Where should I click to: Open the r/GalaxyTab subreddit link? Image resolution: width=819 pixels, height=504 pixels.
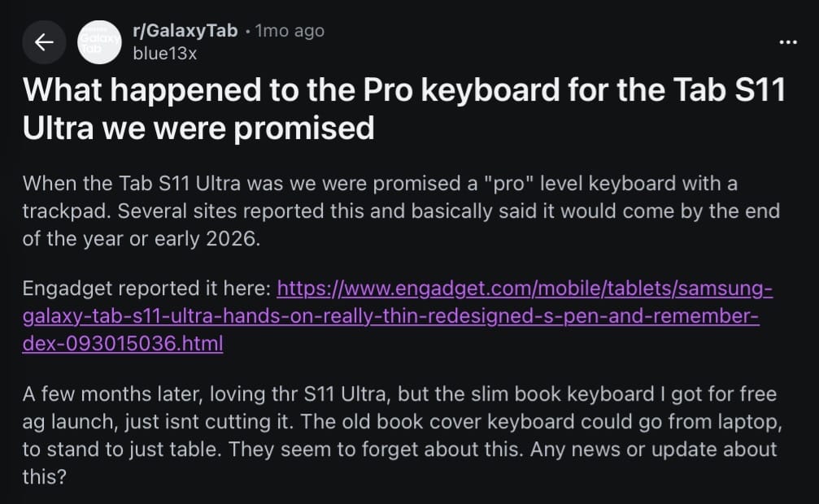(x=185, y=31)
